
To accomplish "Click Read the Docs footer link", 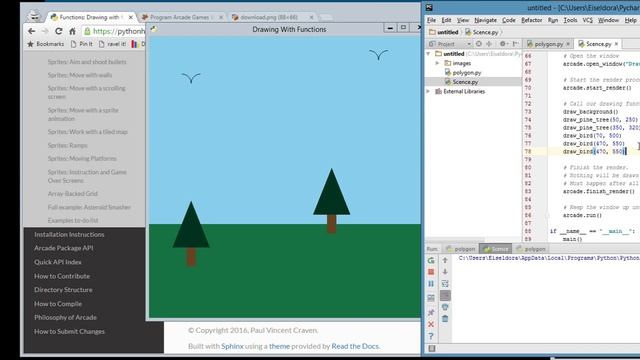I will point(355,346).
